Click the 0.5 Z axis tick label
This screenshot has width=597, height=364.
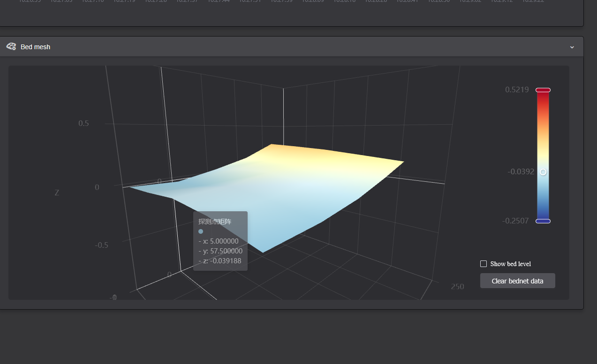point(83,123)
